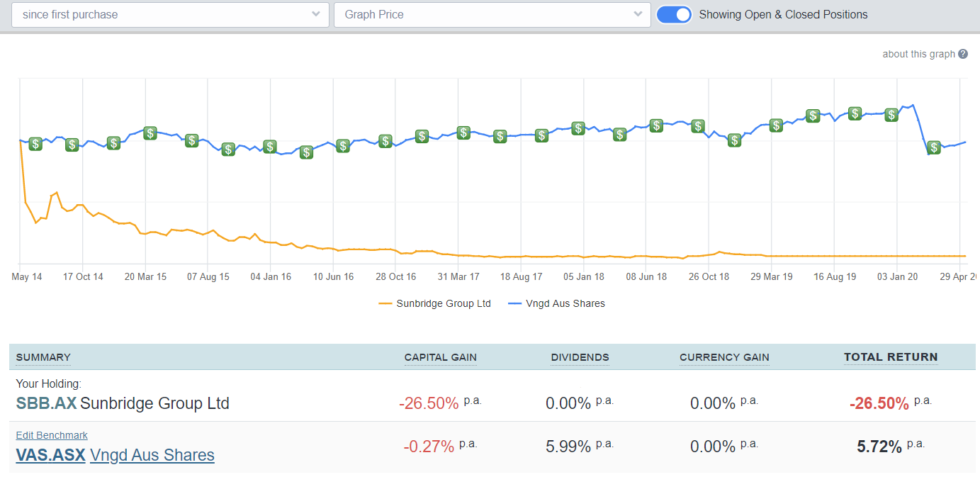The image size is (980, 477).
Task: Open the VAS.ASX ticker link
Action: [50, 454]
